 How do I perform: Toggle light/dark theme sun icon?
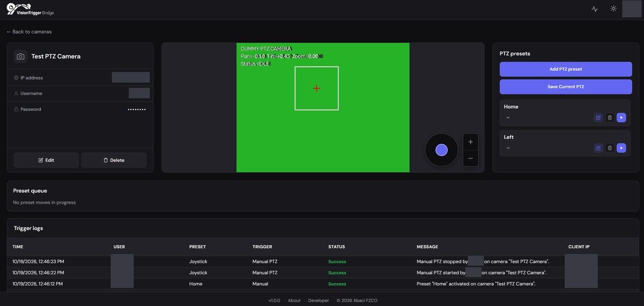[613, 9]
